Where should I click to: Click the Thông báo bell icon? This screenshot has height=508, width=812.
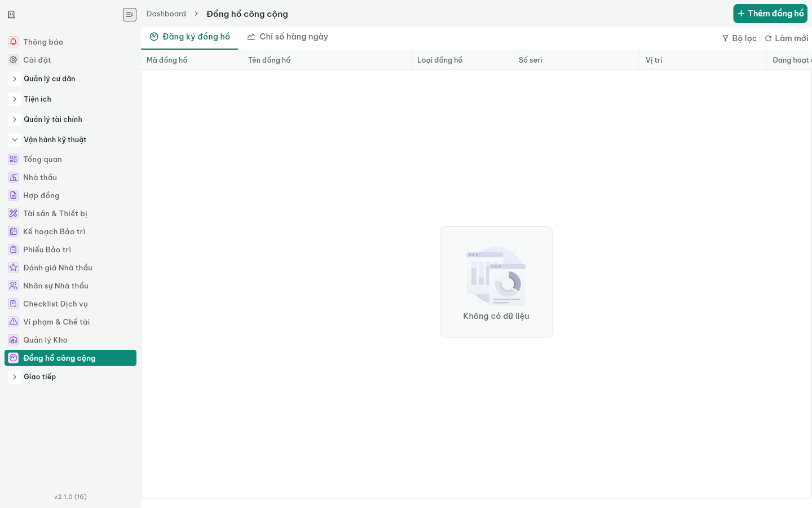pos(14,42)
